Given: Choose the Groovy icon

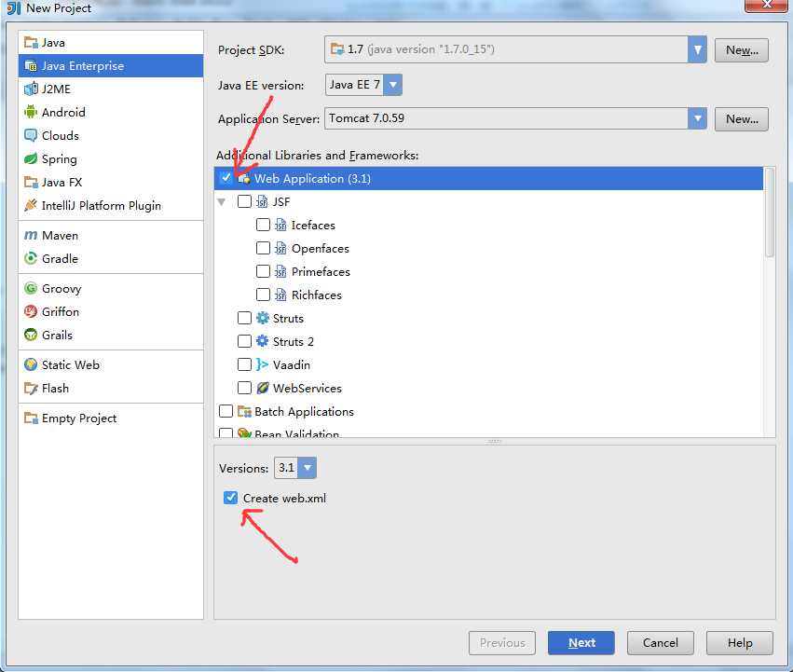Looking at the screenshot, I should [x=31, y=288].
